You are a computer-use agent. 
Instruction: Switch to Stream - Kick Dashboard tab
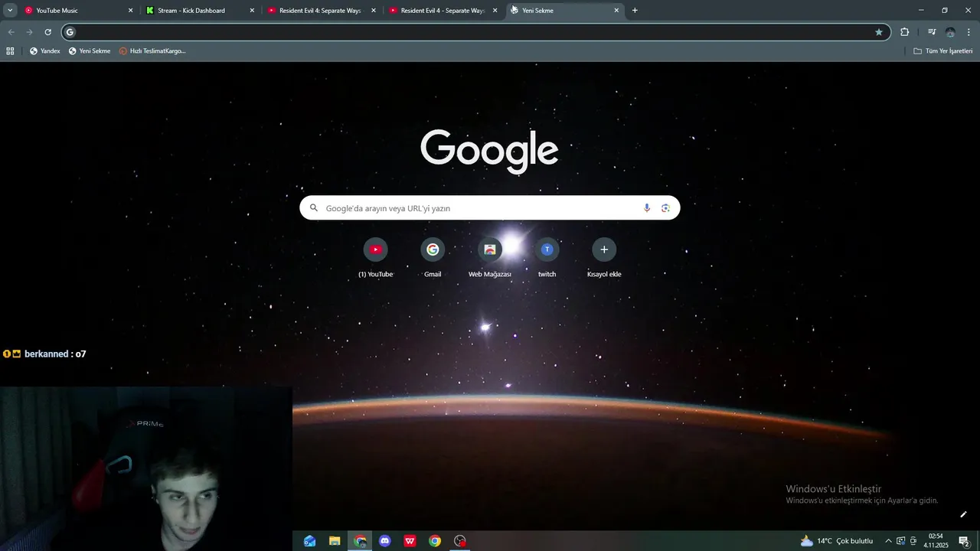pyautogui.click(x=199, y=11)
